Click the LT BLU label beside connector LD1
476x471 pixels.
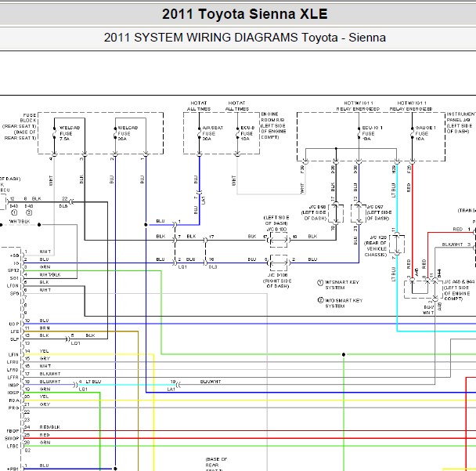[x=93, y=382]
